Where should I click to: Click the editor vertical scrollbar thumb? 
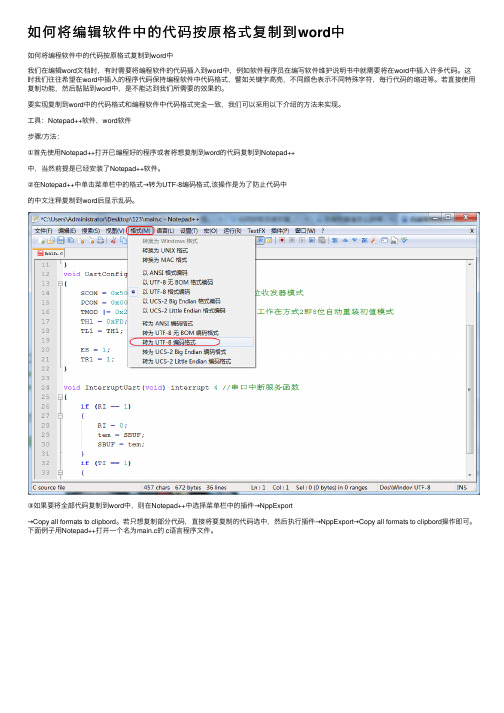[470, 389]
